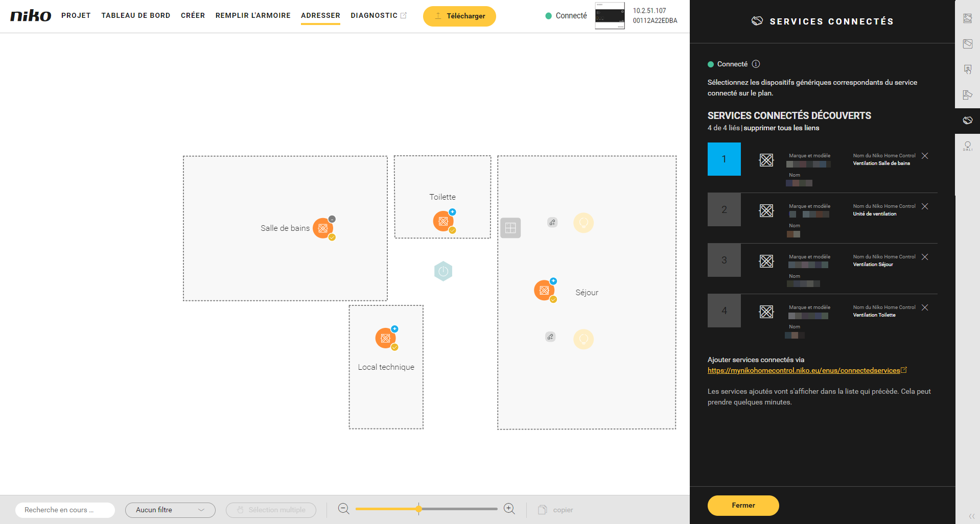
Task: Click the hexagonal power device icon
Action: [x=443, y=271]
